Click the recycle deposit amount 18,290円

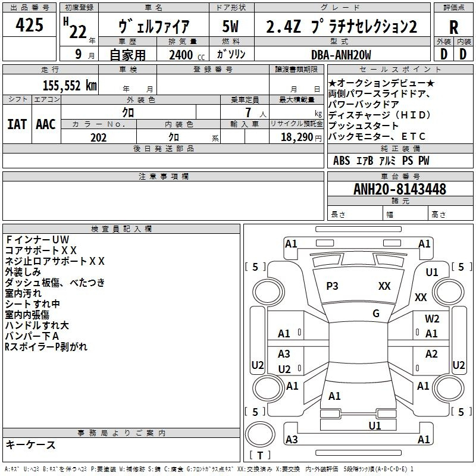[x=301, y=137]
